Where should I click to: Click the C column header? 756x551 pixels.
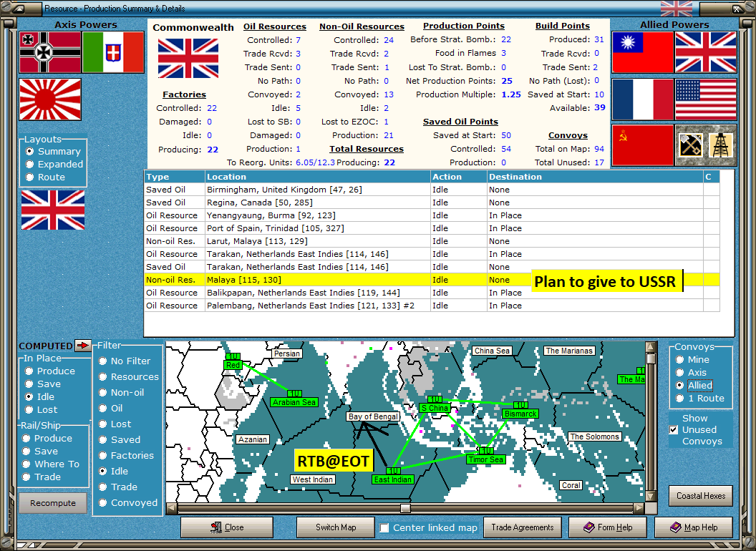[x=711, y=177]
